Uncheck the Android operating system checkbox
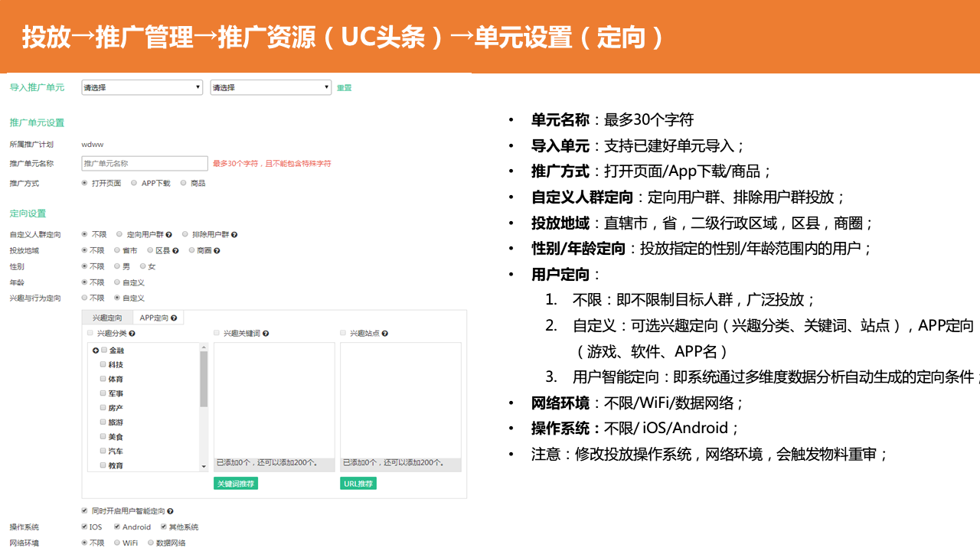The image size is (980, 551). coord(117,527)
